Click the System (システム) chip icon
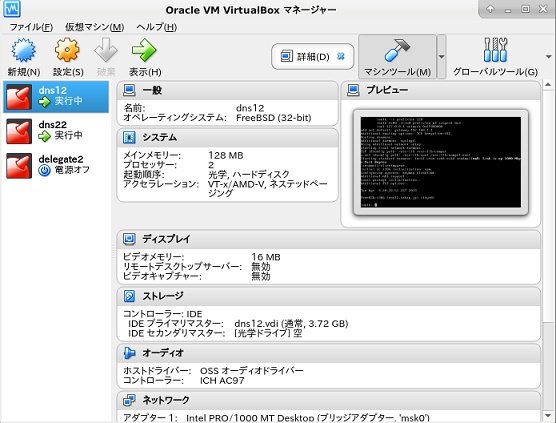556x423 pixels. tap(129, 137)
